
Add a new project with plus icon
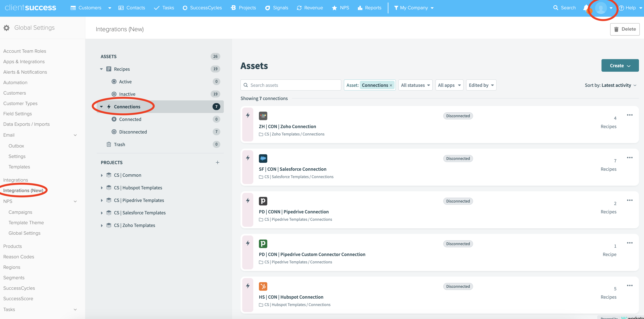point(218,162)
